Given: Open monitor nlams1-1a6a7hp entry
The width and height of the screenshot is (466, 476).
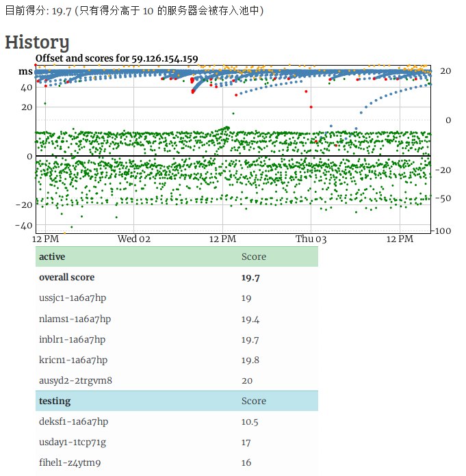Looking at the screenshot, I should [75, 319].
